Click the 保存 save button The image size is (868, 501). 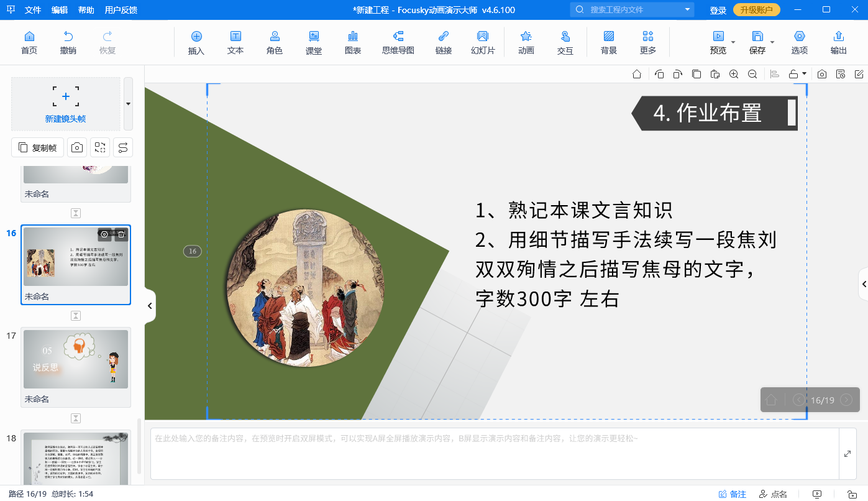(757, 43)
